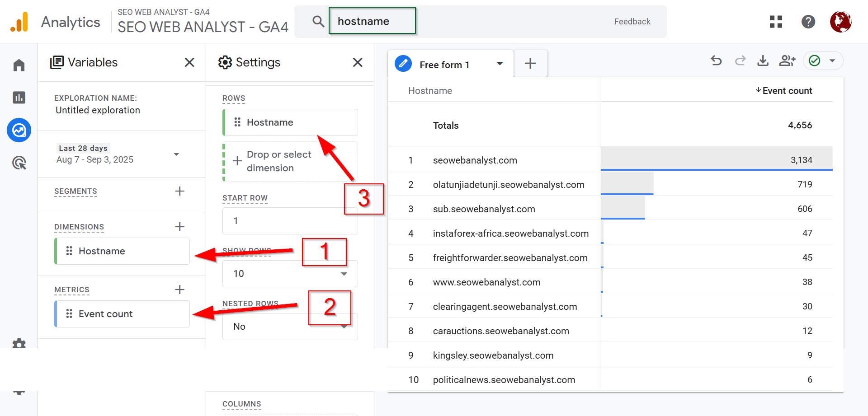Open the Nested rows dropdown set to No
868x416 pixels.
click(x=290, y=327)
